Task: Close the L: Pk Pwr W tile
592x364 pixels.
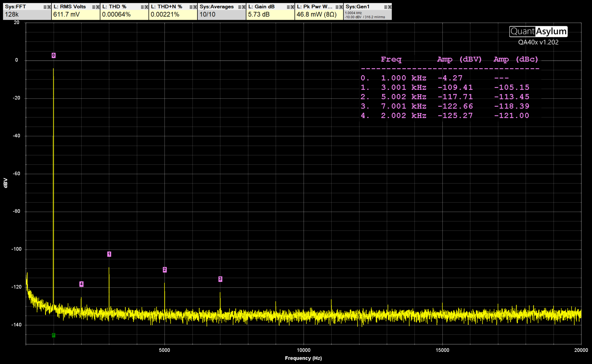Action: tap(341, 7)
